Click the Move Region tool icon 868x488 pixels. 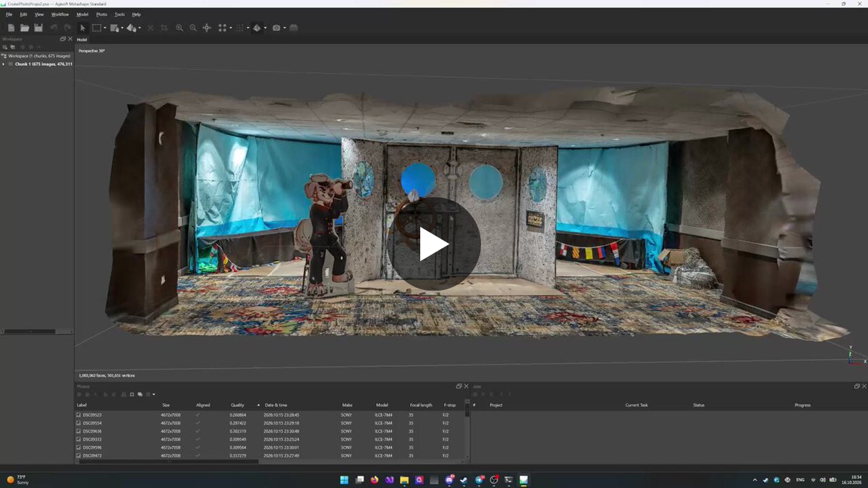point(114,27)
